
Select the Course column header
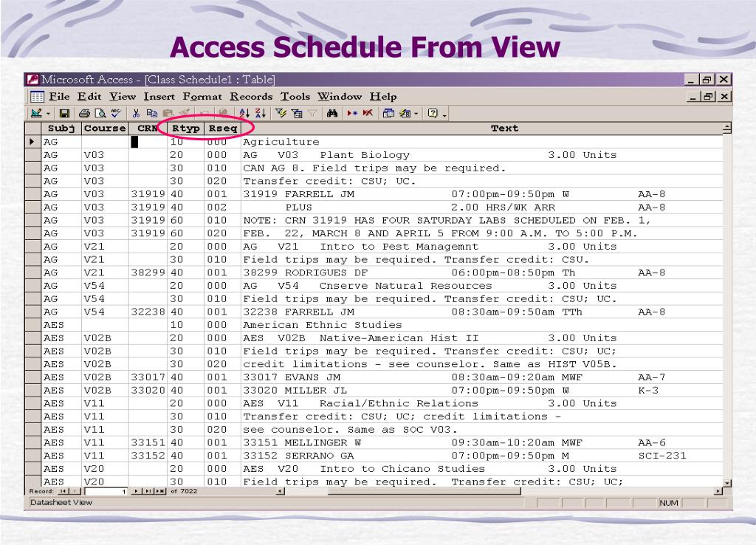click(105, 128)
